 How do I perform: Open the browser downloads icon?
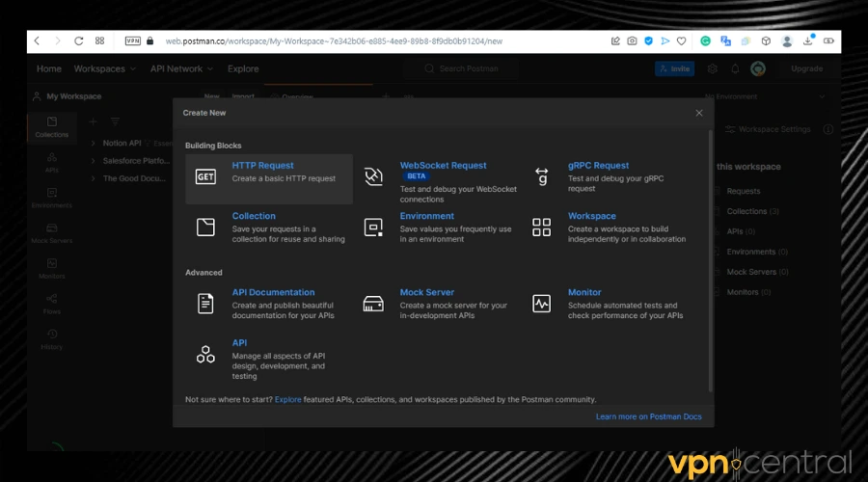[808, 40]
